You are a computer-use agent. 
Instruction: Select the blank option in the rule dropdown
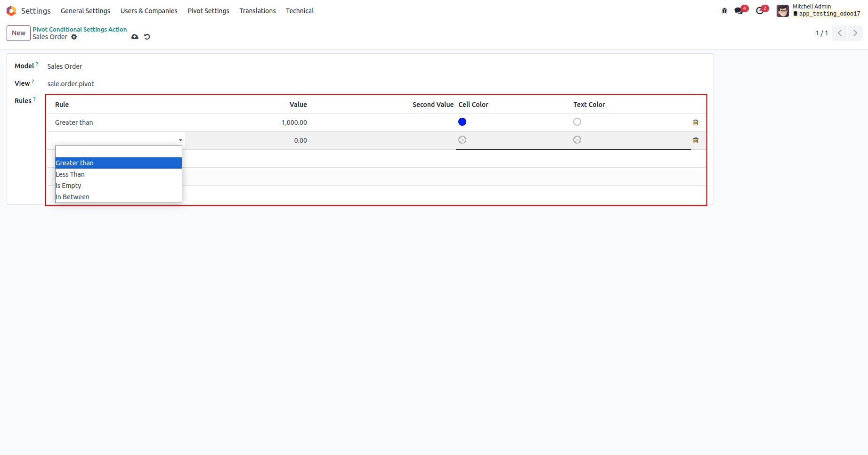click(x=118, y=152)
